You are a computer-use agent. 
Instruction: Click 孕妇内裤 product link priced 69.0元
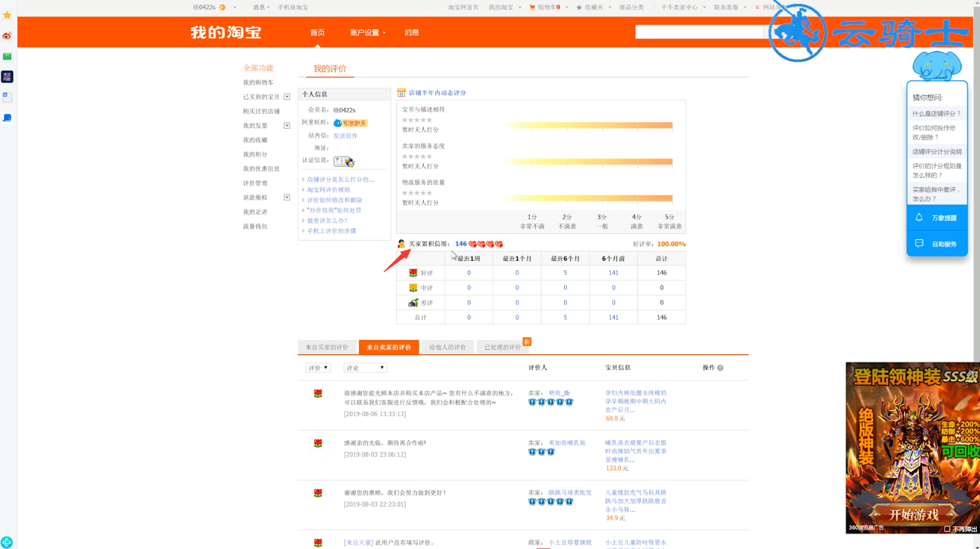pos(636,402)
